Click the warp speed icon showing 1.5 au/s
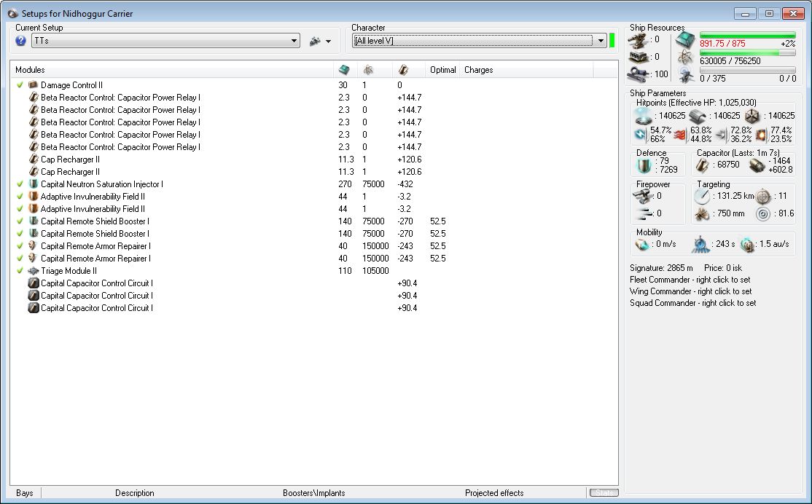Image resolution: width=812 pixels, height=504 pixels. [747, 244]
